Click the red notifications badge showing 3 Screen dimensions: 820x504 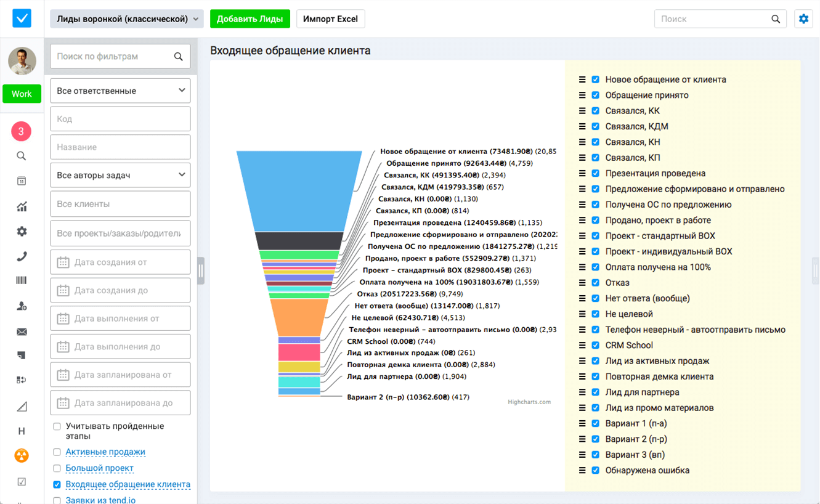coord(22,131)
